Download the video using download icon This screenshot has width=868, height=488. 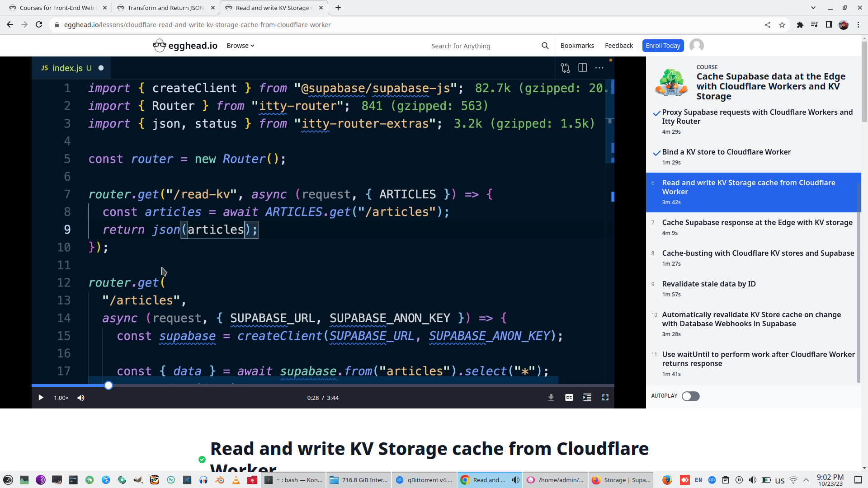pos(551,398)
